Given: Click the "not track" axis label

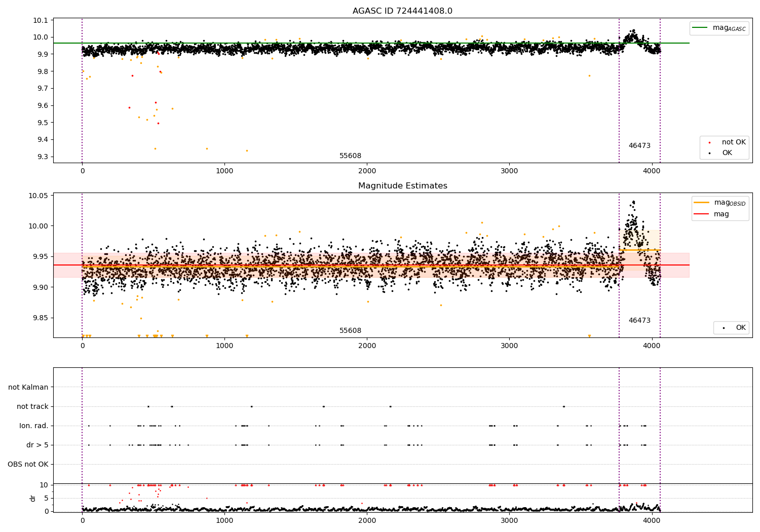Looking at the screenshot, I should (x=32, y=407).
